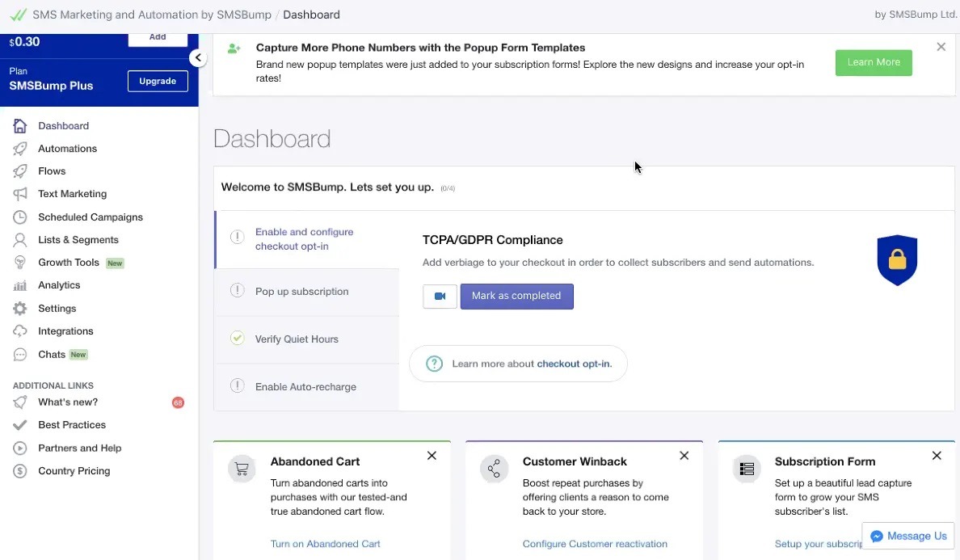Click the Subscription Form list icon
This screenshot has height=560, width=960.
pyautogui.click(x=747, y=469)
